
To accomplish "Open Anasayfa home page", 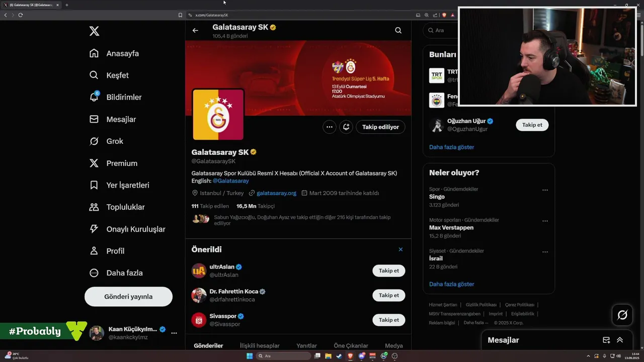I will click(114, 53).
